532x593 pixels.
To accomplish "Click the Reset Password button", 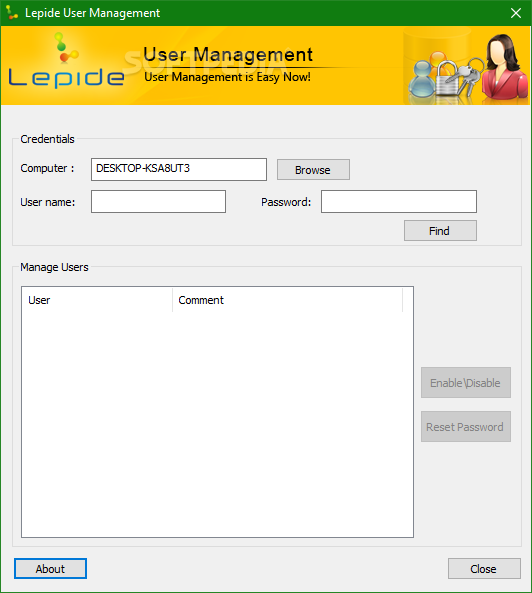I will click(x=466, y=427).
